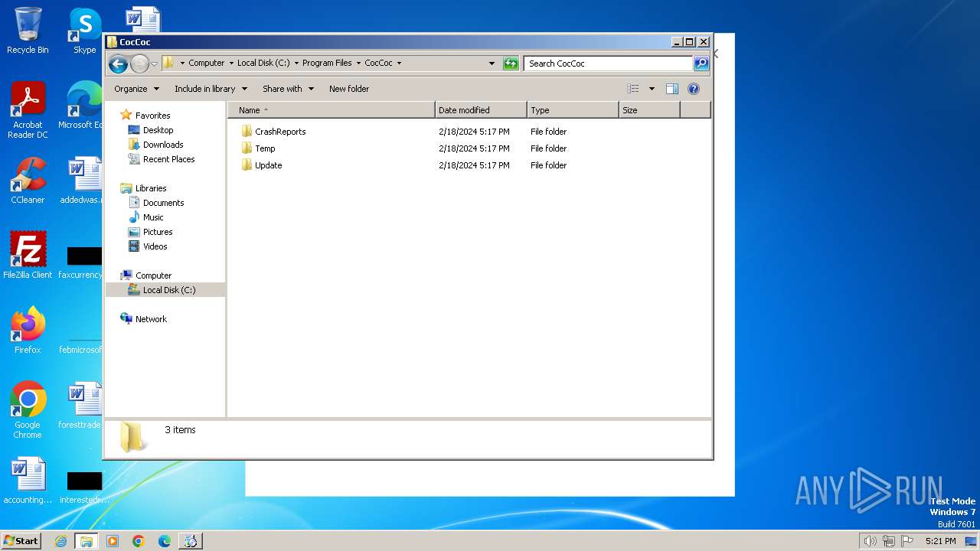Open Include in library menu
980x551 pixels.
pyautogui.click(x=211, y=89)
